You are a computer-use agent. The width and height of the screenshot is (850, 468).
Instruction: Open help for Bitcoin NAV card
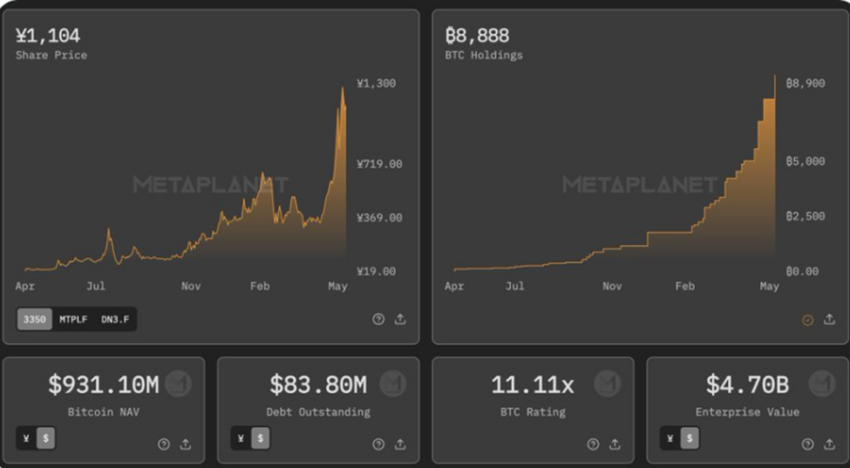point(164,444)
